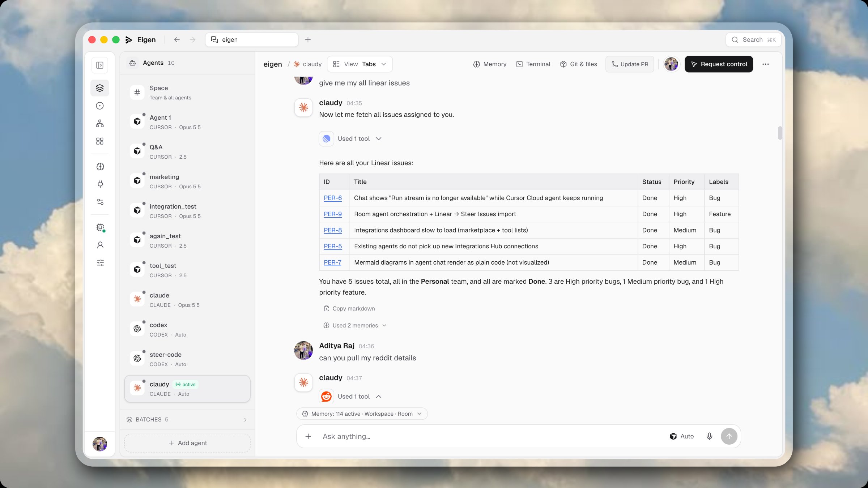Expand the BATCHES section
The height and width of the screenshot is (488, 868).
pos(187,419)
